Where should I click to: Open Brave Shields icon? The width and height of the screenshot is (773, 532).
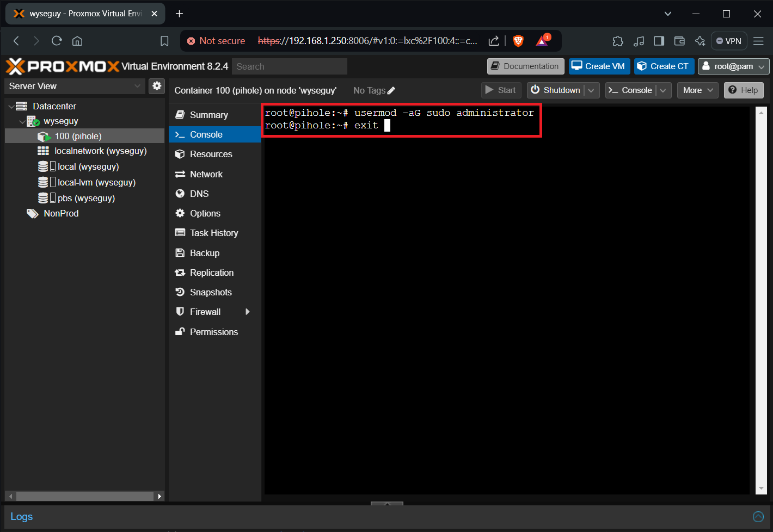(518, 41)
